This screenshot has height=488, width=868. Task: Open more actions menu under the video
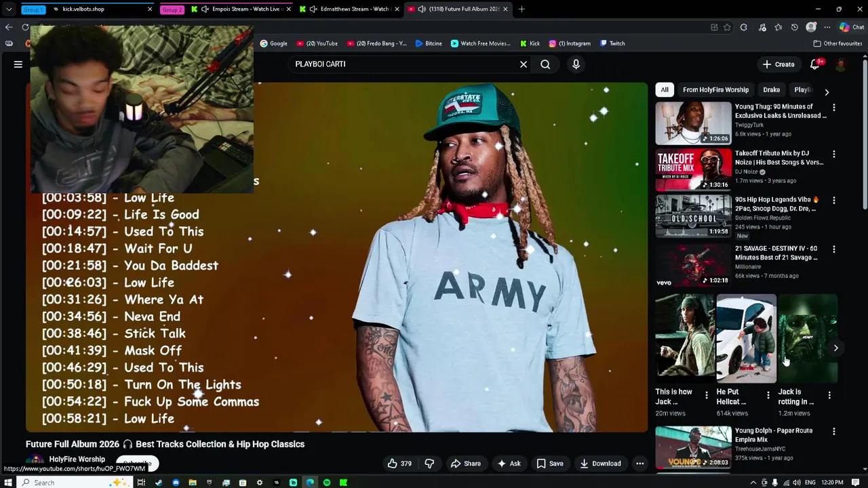tap(639, 464)
